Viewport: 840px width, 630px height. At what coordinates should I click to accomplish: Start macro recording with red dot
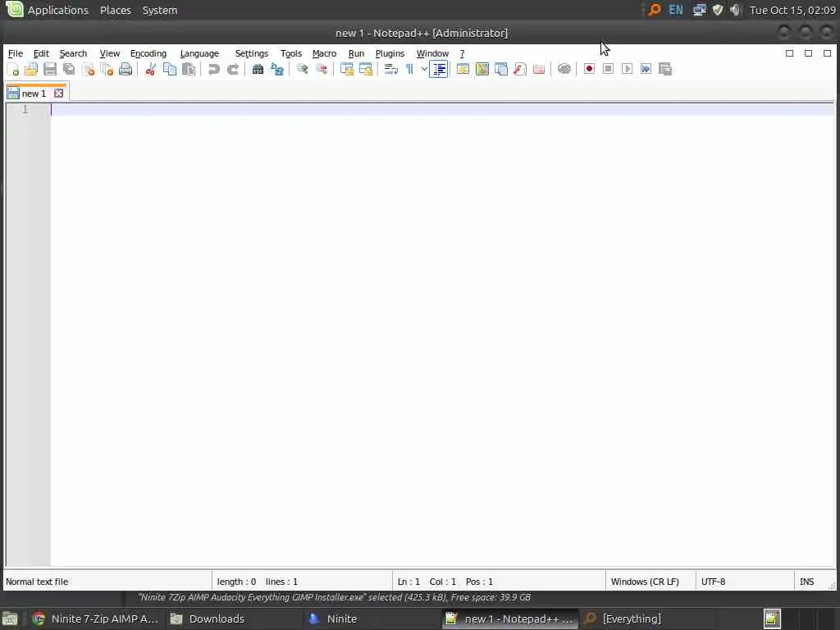click(x=589, y=69)
